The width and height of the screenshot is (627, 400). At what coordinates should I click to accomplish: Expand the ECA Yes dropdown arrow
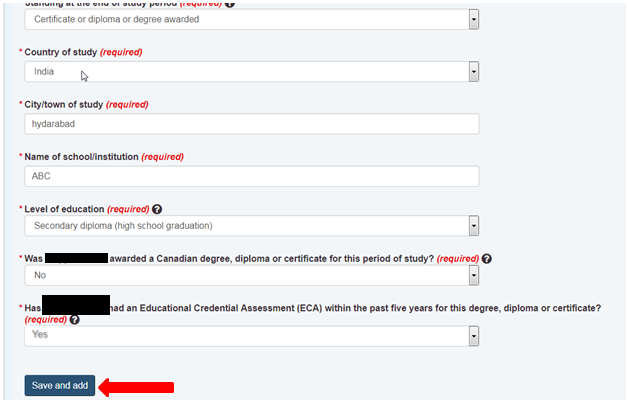(x=473, y=336)
